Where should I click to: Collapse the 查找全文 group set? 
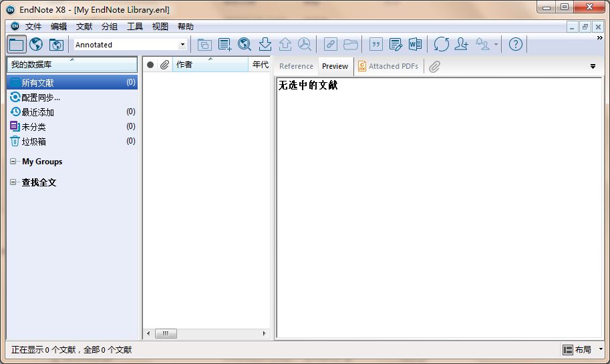tap(13, 182)
